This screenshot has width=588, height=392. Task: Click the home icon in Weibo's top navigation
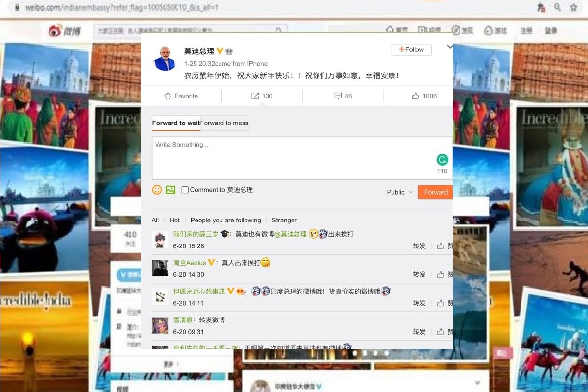(391, 29)
